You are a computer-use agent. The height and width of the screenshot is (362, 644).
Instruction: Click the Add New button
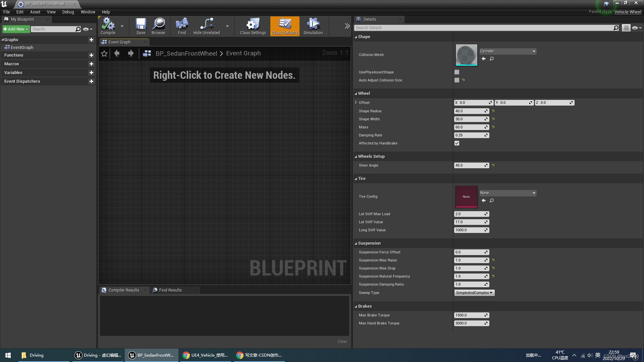tap(16, 29)
